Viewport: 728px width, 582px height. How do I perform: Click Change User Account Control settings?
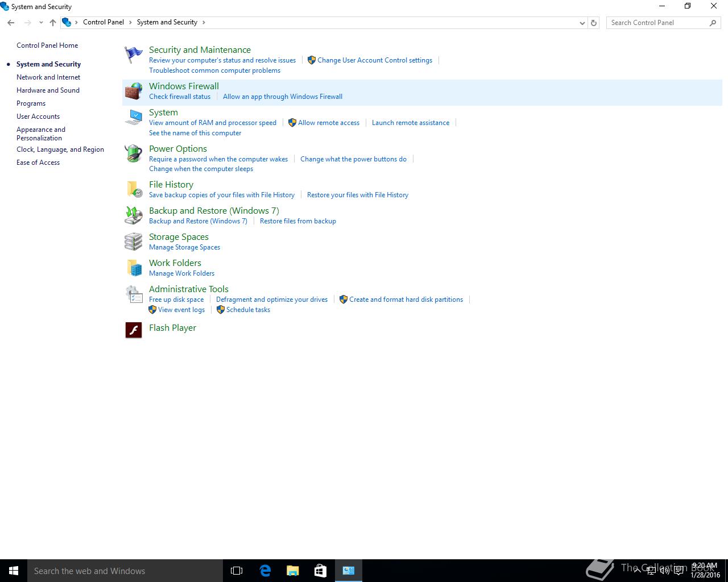[375, 60]
